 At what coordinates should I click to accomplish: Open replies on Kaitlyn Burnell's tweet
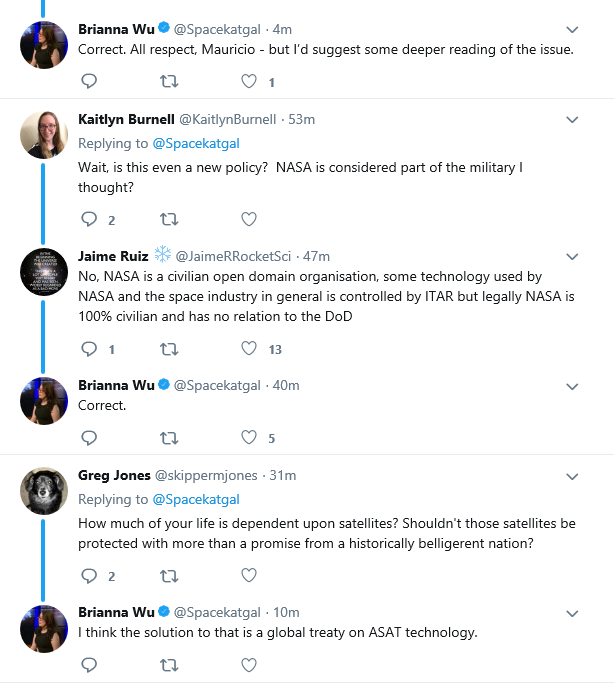89,219
